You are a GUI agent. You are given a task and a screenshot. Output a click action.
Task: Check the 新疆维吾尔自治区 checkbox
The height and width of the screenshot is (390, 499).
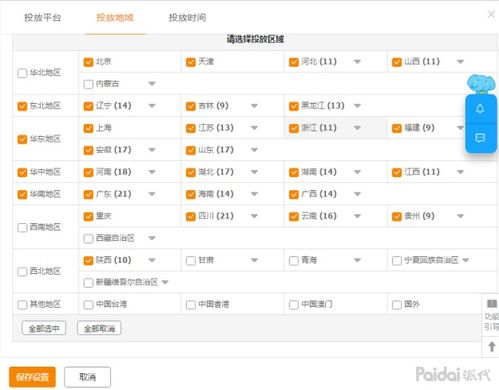(x=88, y=283)
